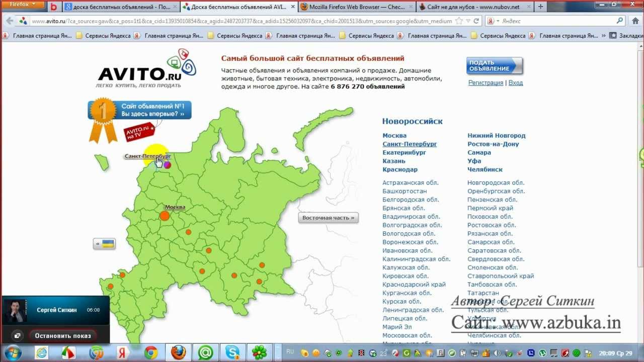This screenshot has height=362, width=644.
Task: Open a new tab with plus button
Action: 541,7
